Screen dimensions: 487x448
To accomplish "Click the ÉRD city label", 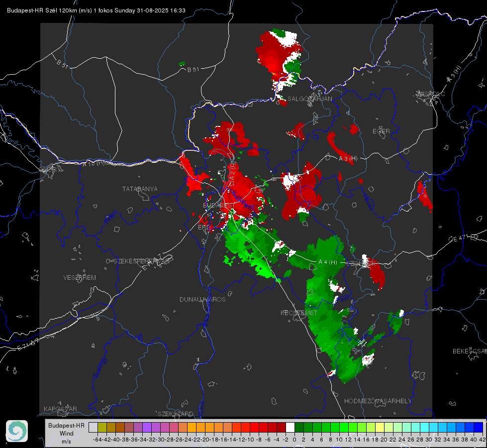I will coord(204,227).
